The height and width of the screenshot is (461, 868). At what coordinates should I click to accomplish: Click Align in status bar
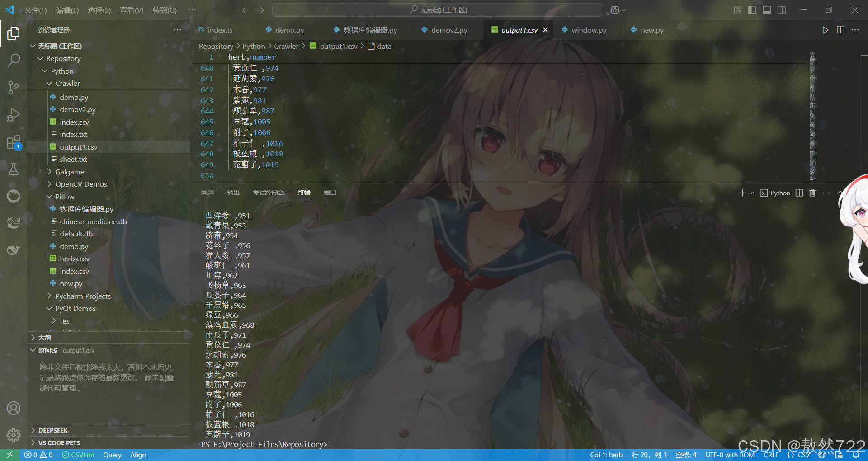(x=138, y=455)
